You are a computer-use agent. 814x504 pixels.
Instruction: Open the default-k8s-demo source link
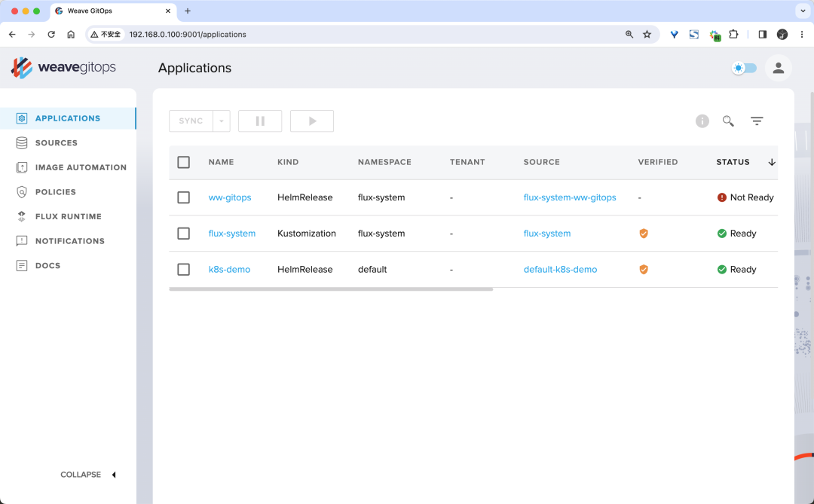(560, 270)
